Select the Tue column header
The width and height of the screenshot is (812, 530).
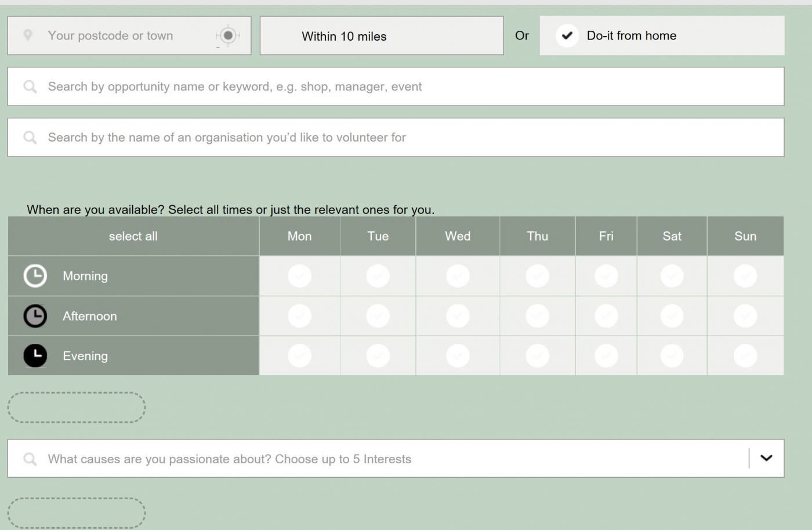coord(378,236)
